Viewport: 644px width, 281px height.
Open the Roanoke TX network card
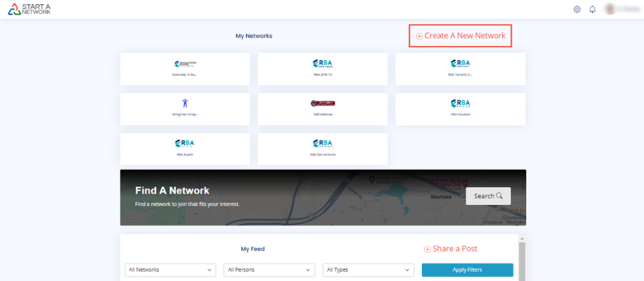tap(185, 69)
